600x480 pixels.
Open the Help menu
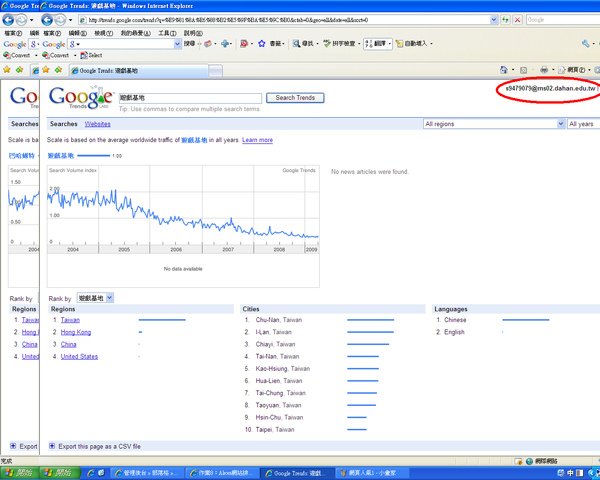[193, 33]
